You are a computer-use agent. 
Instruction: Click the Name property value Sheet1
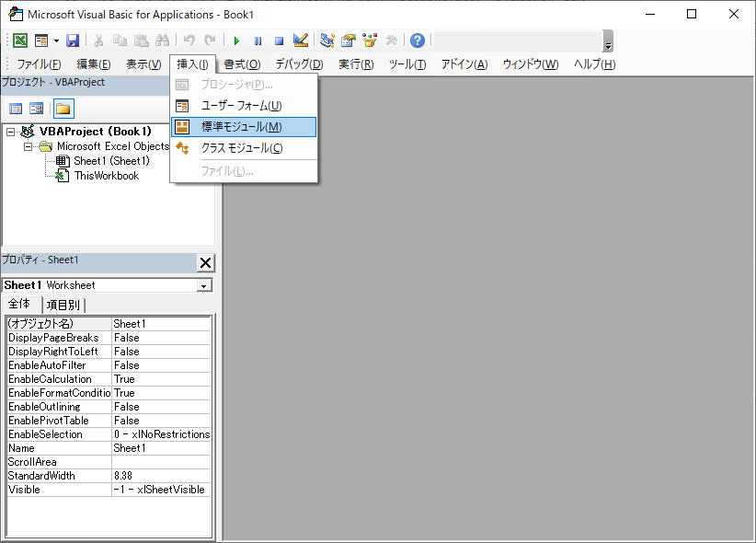tap(161, 448)
